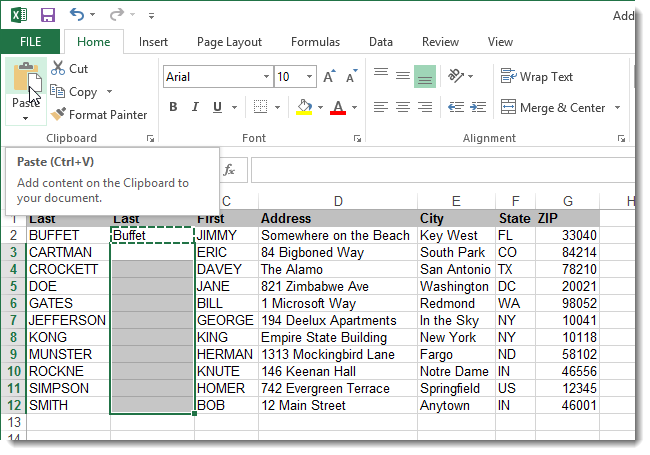Open the Page Layout tab
This screenshot has height=455, width=650.
click(x=229, y=42)
